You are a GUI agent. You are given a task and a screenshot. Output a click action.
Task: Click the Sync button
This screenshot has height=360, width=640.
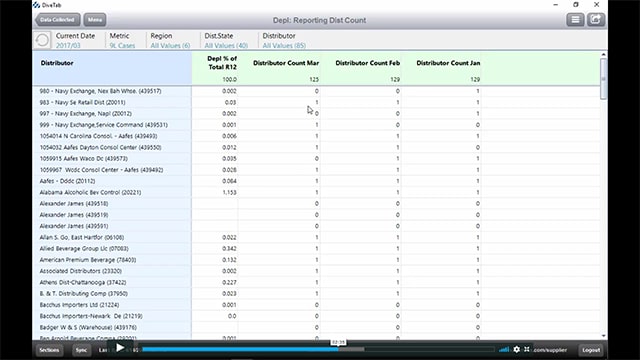[81, 350]
